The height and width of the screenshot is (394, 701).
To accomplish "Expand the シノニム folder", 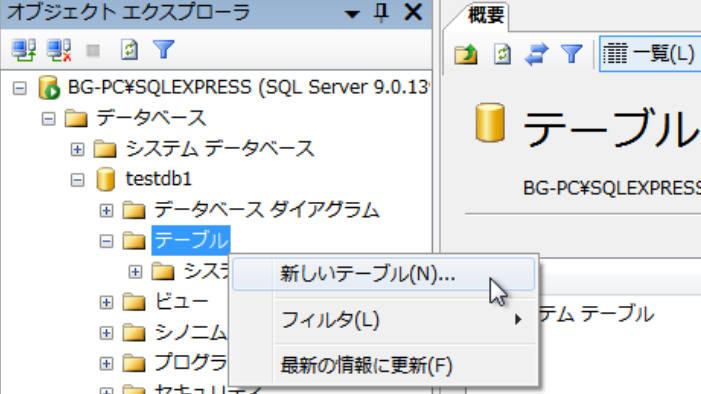I will 106,333.
